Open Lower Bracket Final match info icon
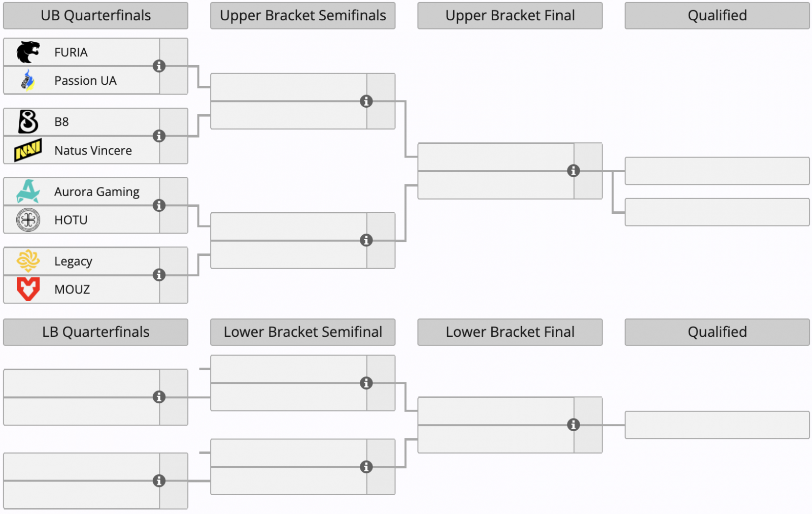812x514 pixels. [x=573, y=425]
